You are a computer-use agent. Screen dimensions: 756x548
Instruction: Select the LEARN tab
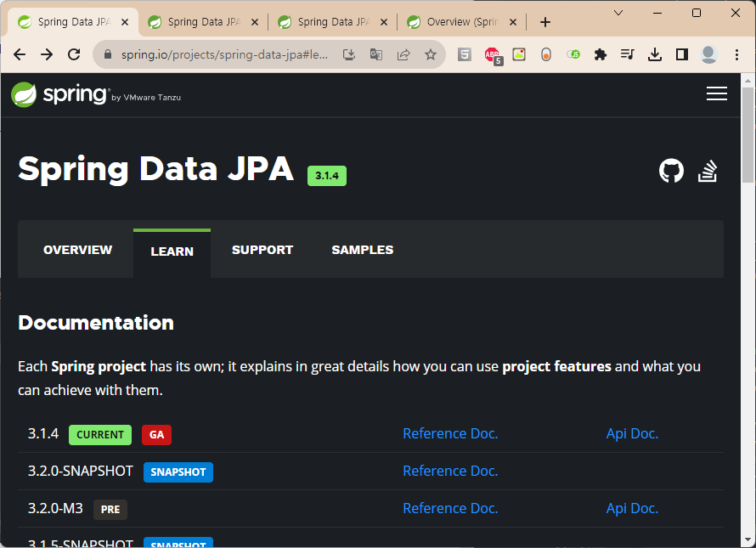172,251
